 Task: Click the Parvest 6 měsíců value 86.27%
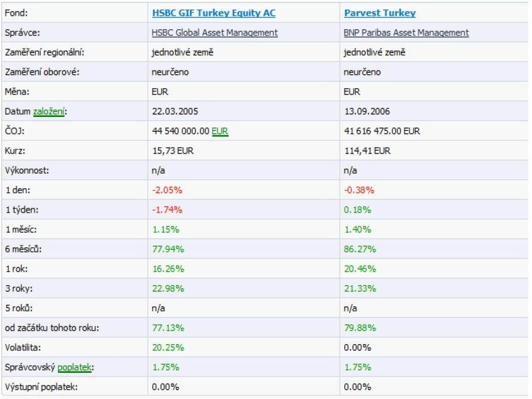tap(360, 249)
